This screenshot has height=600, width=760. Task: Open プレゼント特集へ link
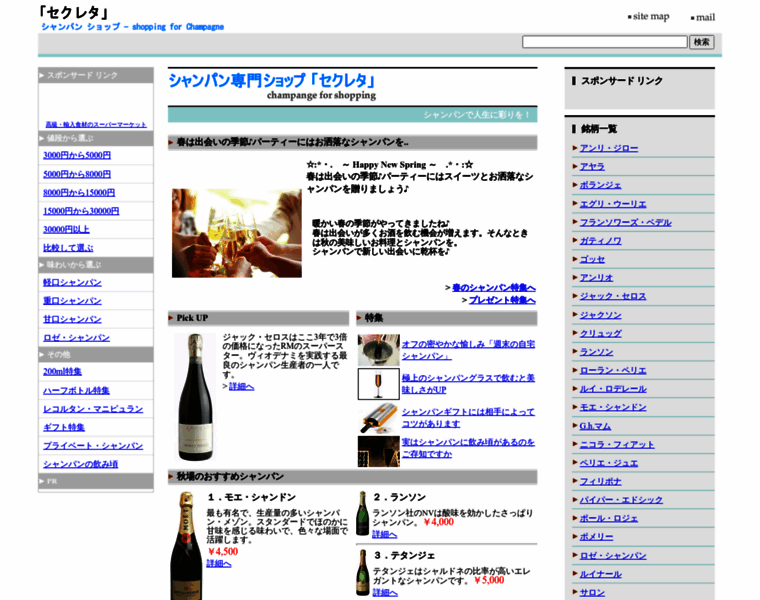pyautogui.click(x=502, y=300)
